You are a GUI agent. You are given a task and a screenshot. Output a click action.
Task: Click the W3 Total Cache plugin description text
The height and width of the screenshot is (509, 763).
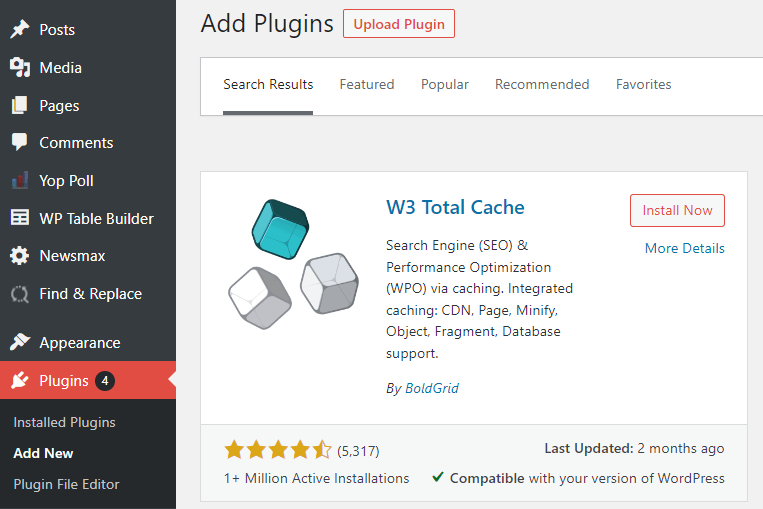click(479, 299)
